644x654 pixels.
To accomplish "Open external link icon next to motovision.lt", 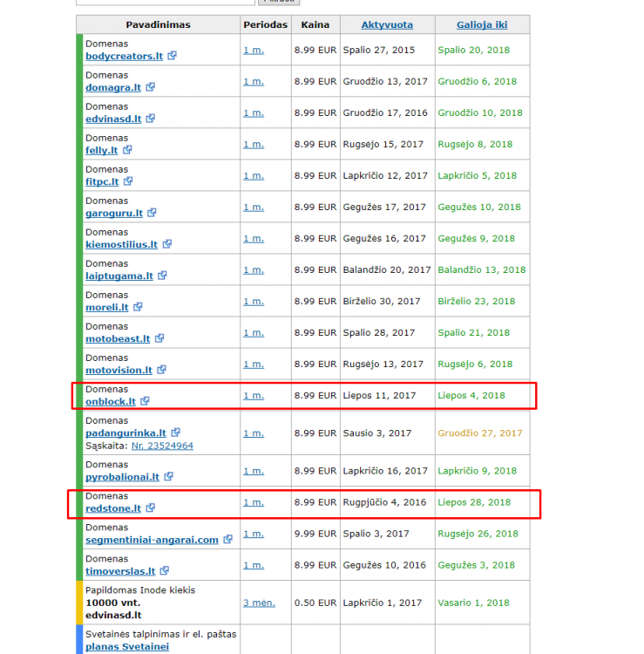I will point(161,370).
